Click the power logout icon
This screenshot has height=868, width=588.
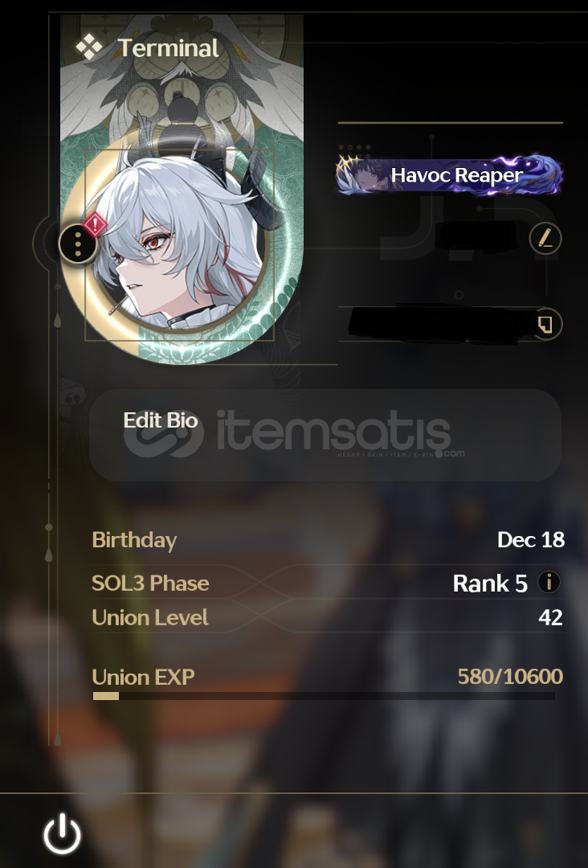62,833
